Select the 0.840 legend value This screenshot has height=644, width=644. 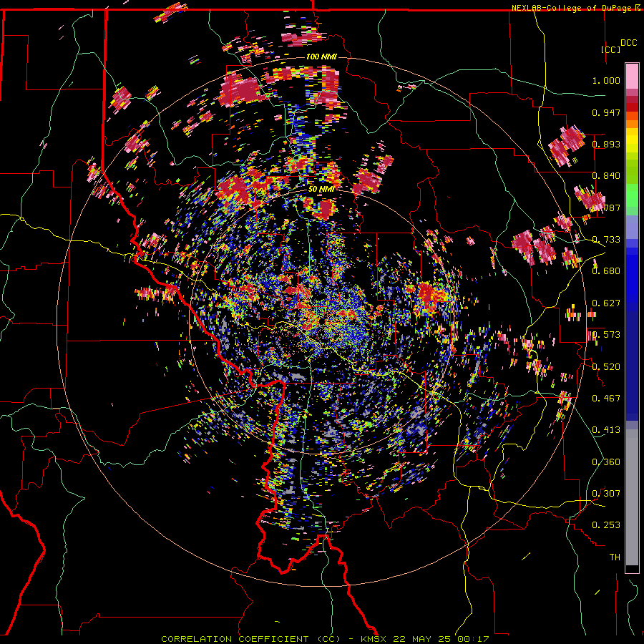(x=606, y=176)
